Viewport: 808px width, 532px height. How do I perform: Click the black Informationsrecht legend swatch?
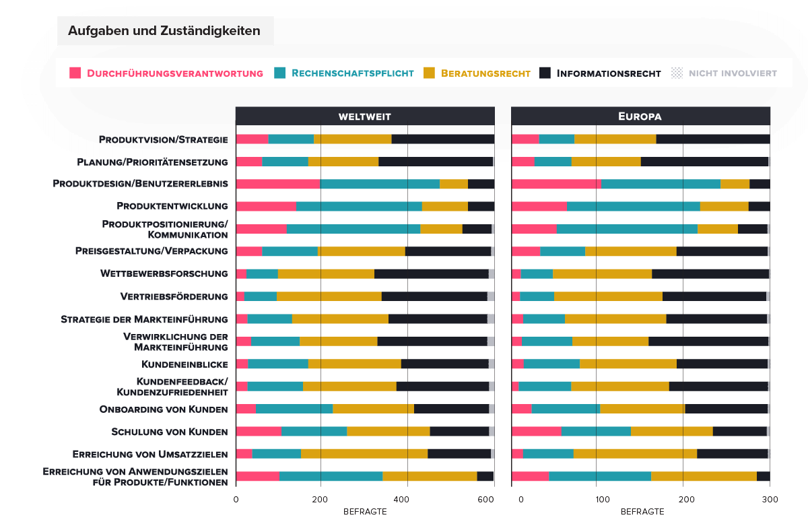coord(545,73)
